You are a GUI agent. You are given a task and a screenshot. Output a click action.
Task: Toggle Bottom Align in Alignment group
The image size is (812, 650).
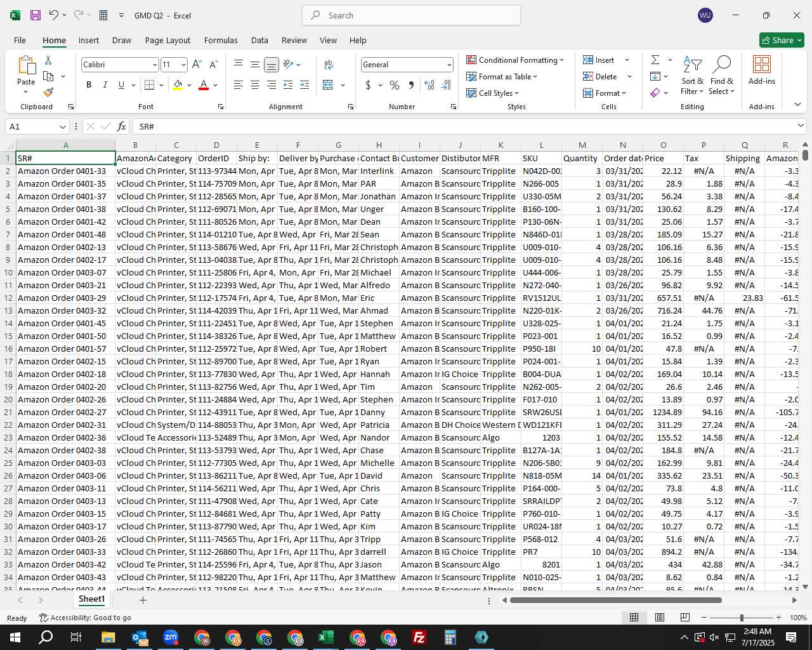(272, 65)
